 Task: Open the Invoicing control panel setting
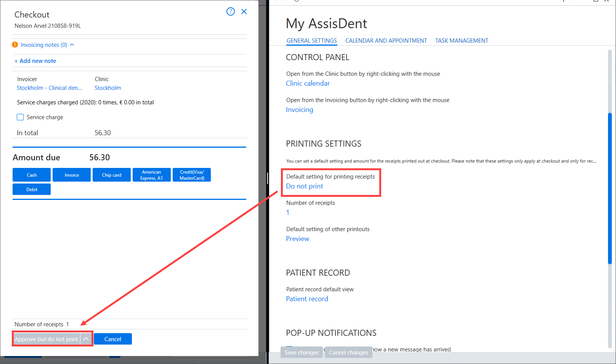point(300,110)
